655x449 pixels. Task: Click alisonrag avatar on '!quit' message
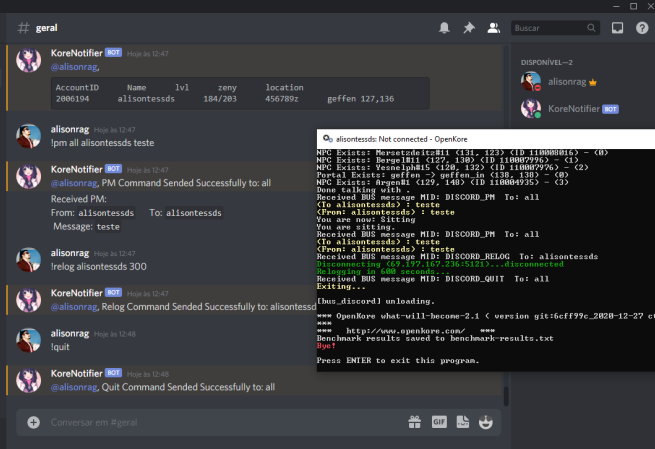click(x=28, y=340)
